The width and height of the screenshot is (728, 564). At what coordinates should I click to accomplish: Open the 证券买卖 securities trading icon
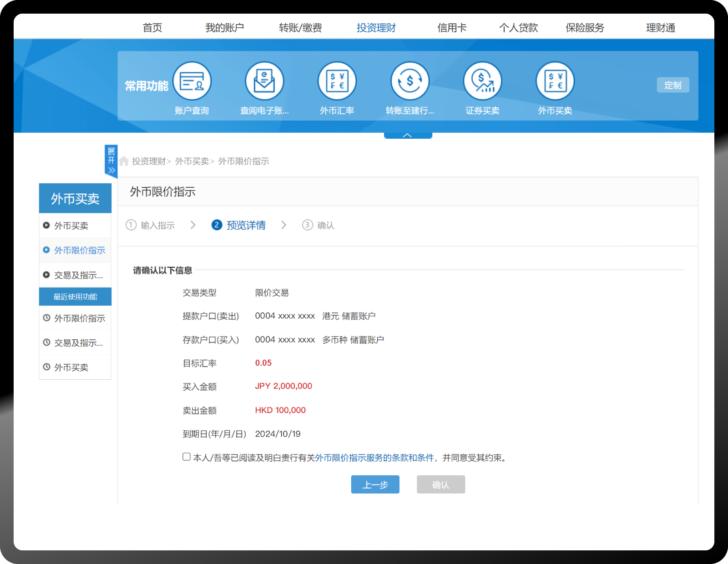482,81
